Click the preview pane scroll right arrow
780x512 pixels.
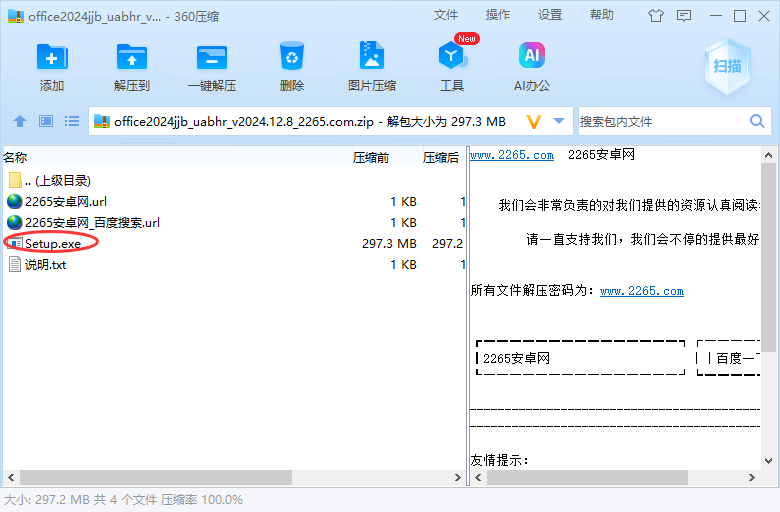click(x=752, y=478)
